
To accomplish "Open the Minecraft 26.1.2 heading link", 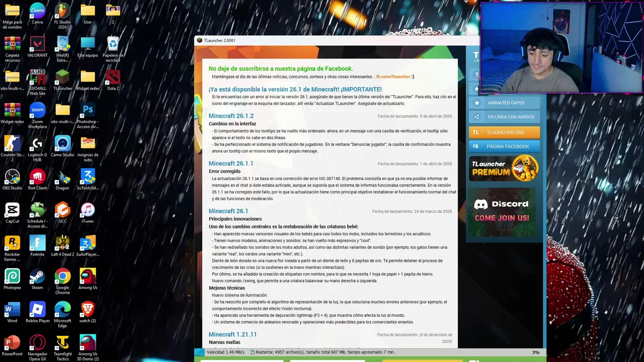I will (x=231, y=116).
